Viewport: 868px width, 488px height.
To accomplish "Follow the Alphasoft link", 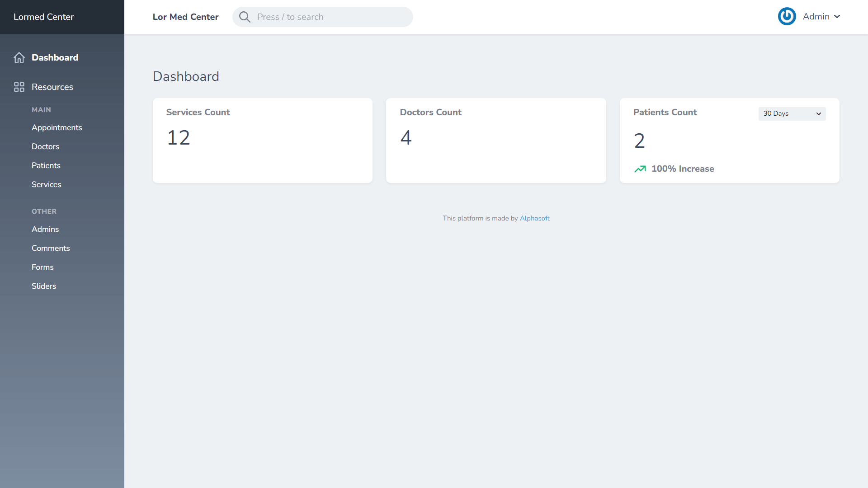I will [x=534, y=218].
